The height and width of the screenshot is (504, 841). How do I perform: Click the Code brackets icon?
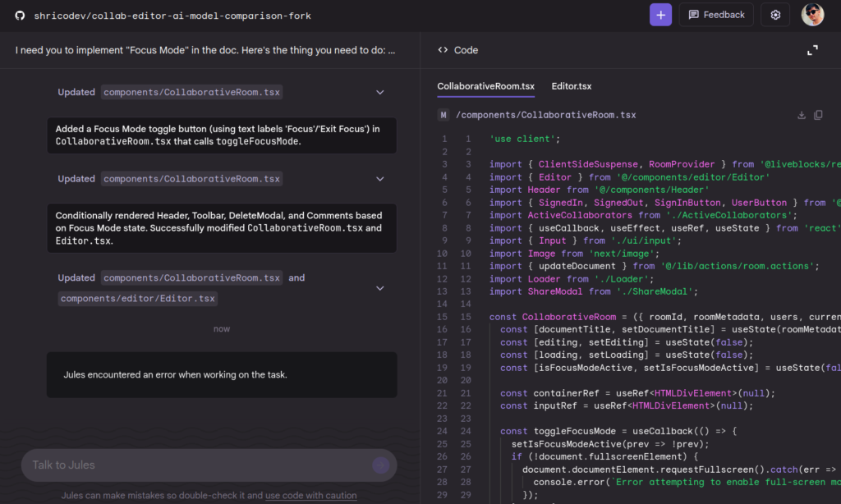point(443,50)
